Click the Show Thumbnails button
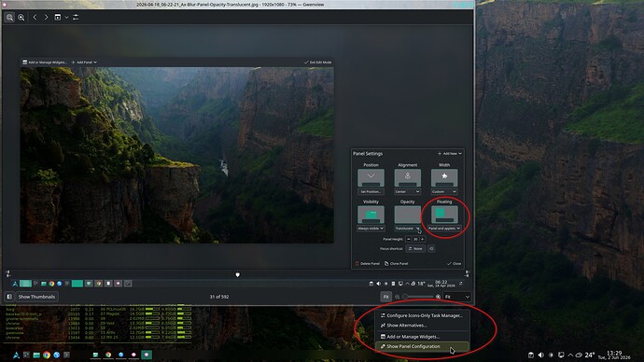This screenshot has width=644, height=362. (x=36, y=297)
